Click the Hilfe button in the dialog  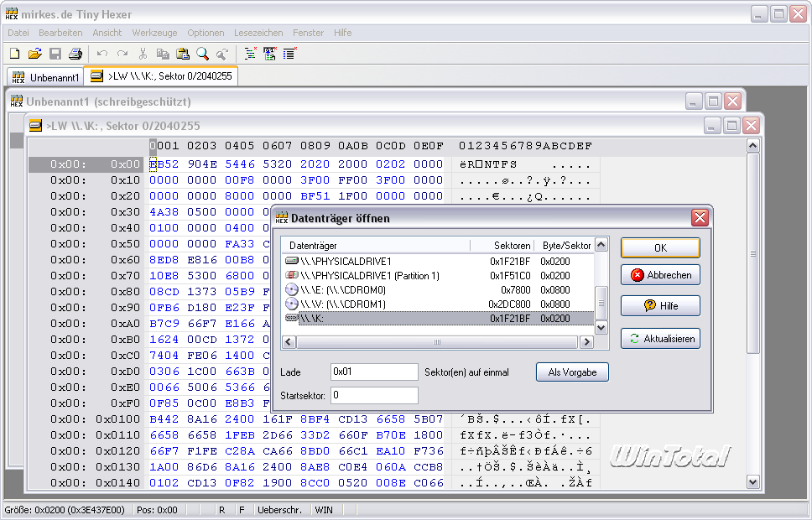pyautogui.click(x=660, y=306)
